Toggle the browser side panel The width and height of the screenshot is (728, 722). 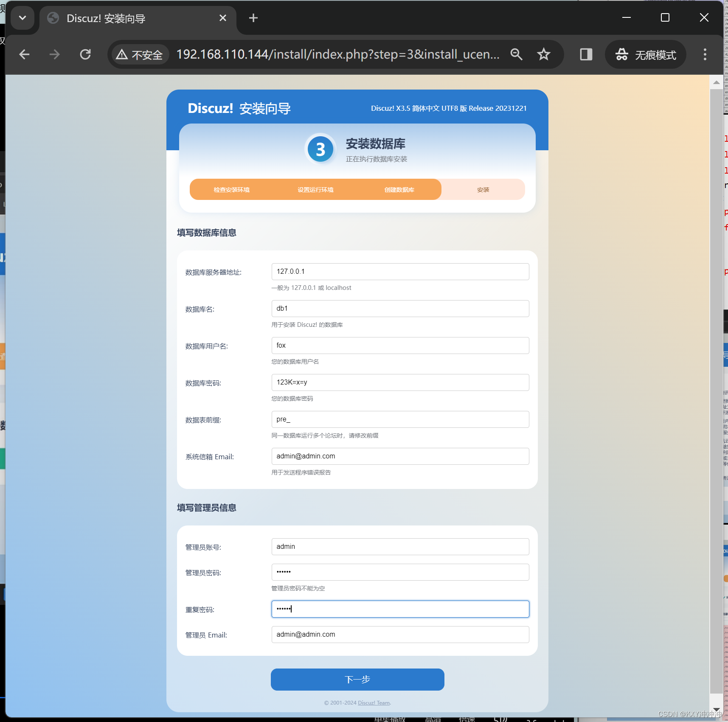pos(586,54)
